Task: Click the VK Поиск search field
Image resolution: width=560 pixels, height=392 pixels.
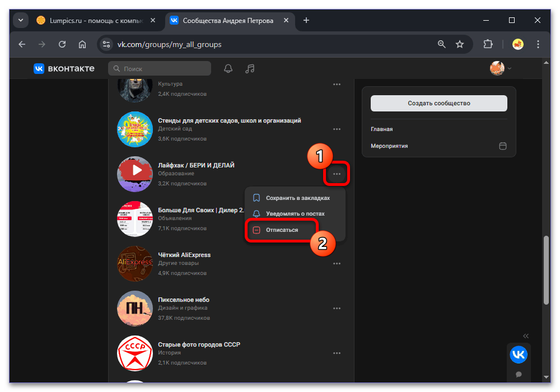Action: [x=160, y=68]
